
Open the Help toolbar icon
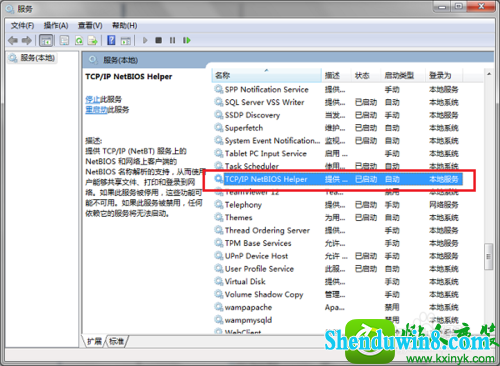tap(111, 41)
